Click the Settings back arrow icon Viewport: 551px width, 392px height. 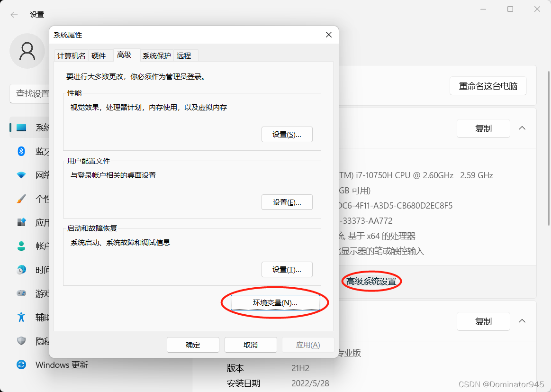[x=14, y=14]
